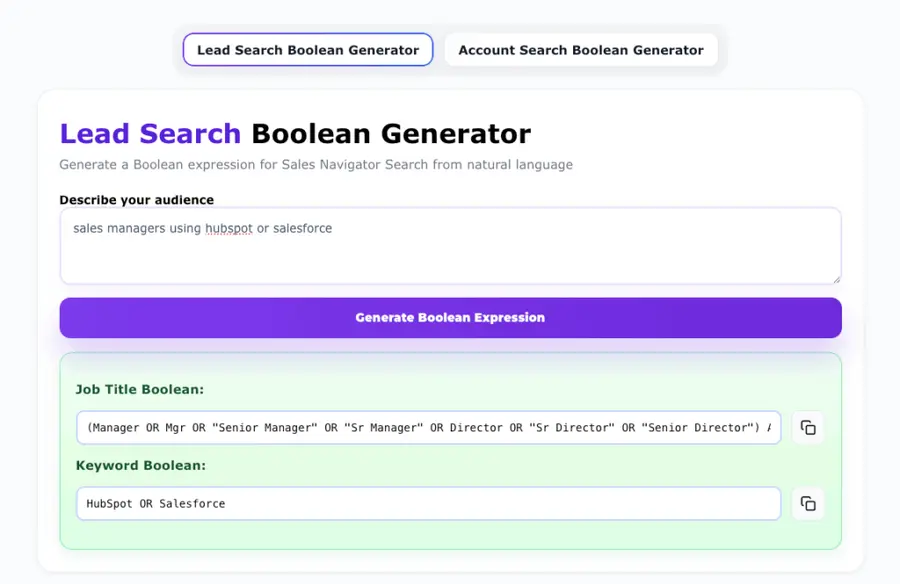Click the 'Describe your audience' label
The width and height of the screenshot is (900, 584).
[x=137, y=200]
